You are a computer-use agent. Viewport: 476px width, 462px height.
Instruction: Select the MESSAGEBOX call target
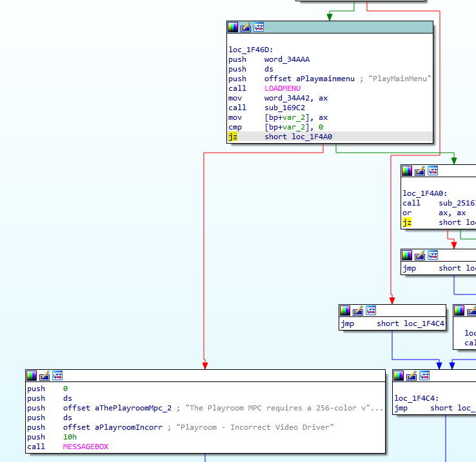pyautogui.click(x=86, y=447)
